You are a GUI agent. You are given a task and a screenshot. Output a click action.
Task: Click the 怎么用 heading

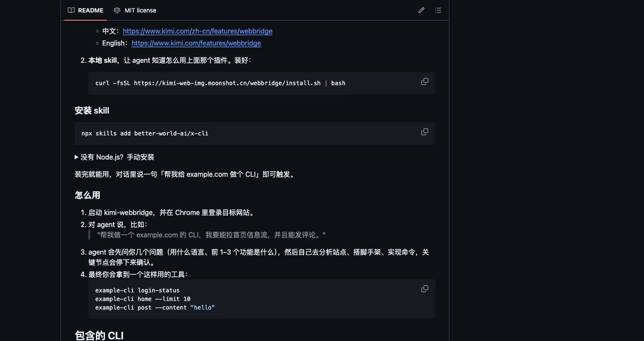coord(87,195)
